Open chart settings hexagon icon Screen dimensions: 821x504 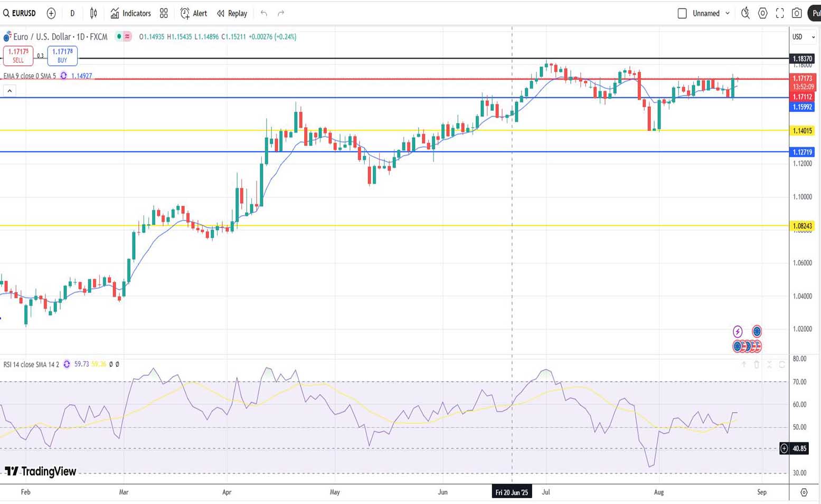[763, 13]
